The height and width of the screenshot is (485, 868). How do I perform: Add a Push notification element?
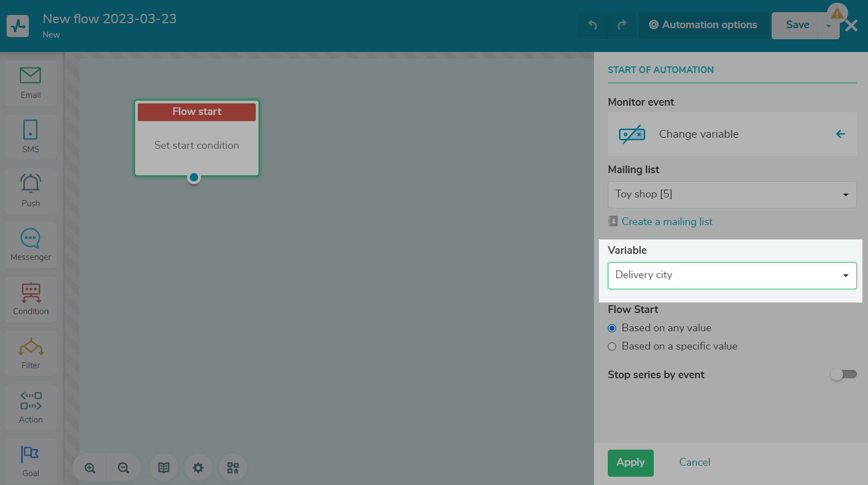[x=30, y=191]
